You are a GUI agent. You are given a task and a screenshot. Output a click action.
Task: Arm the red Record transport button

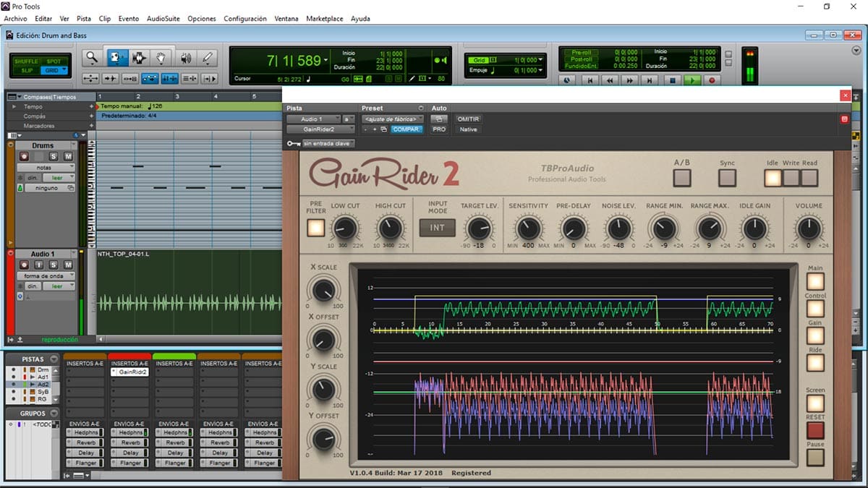pyautogui.click(x=712, y=81)
